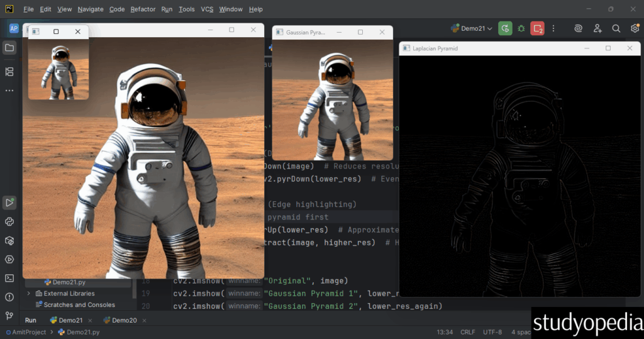Select Scratches and Consoles tree item
The height and width of the screenshot is (339, 644).
pyautogui.click(x=75, y=305)
